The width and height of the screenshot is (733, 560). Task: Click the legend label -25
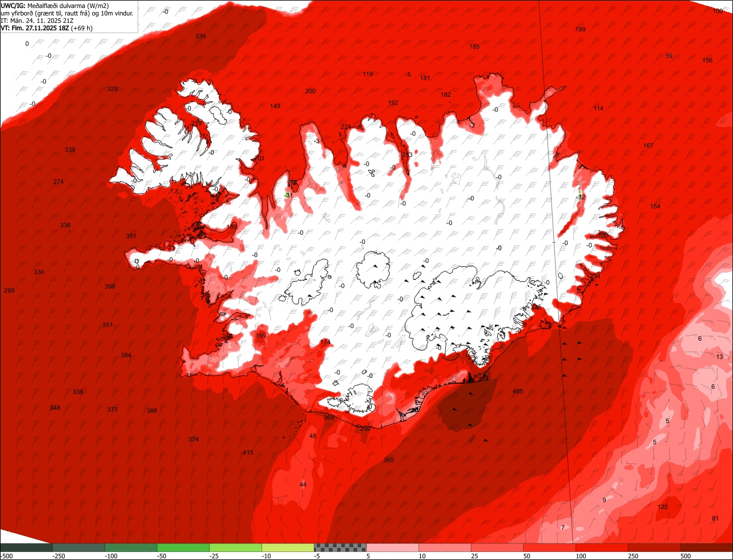215,556
